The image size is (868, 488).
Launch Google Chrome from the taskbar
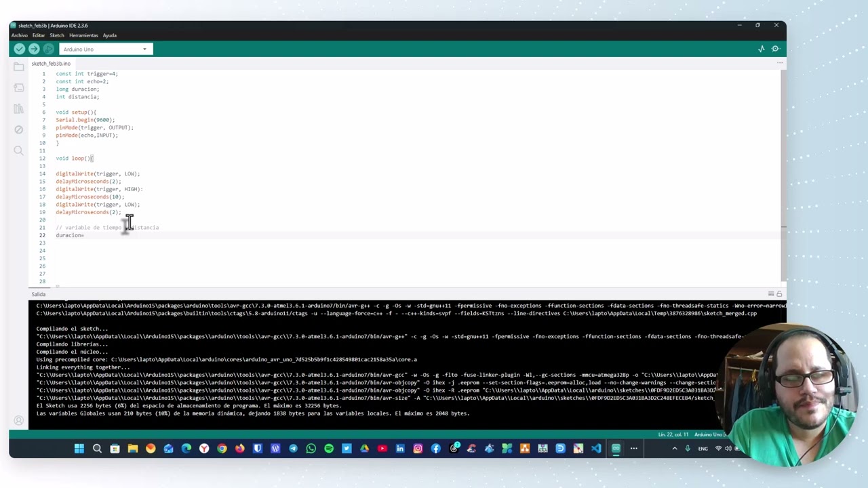click(x=222, y=448)
